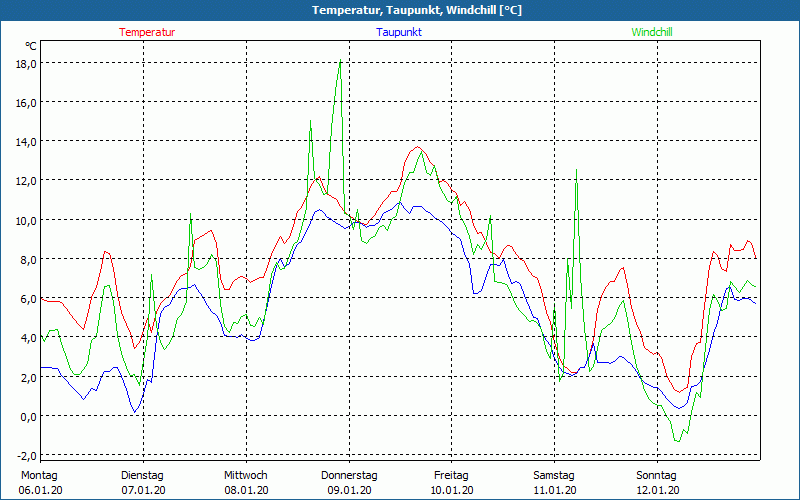
Task: Click the 6,0 y-axis value
Action: [28, 298]
